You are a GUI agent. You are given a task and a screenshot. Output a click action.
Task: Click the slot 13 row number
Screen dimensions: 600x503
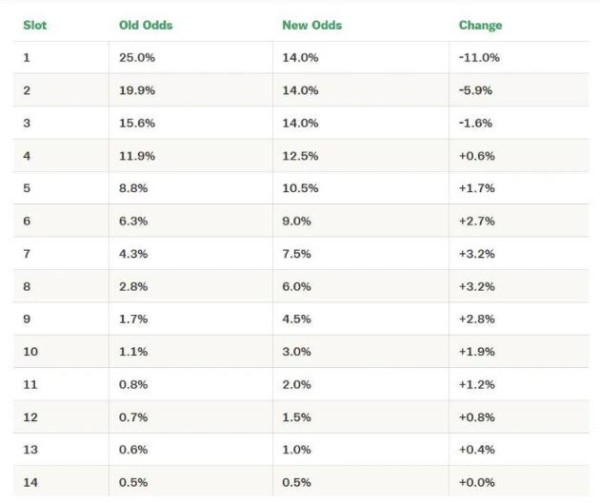[x=30, y=449]
